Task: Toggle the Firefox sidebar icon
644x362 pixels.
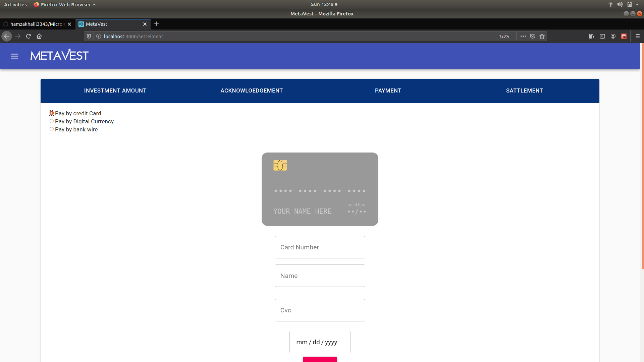Action: pyautogui.click(x=602, y=36)
